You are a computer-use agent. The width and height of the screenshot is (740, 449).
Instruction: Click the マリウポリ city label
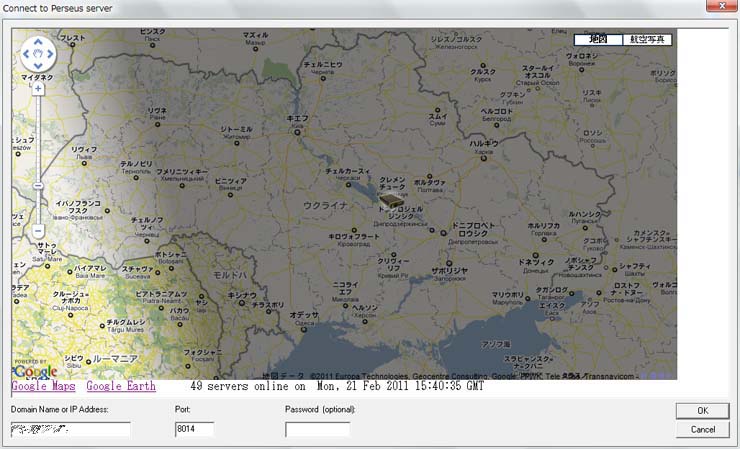[x=507, y=295]
